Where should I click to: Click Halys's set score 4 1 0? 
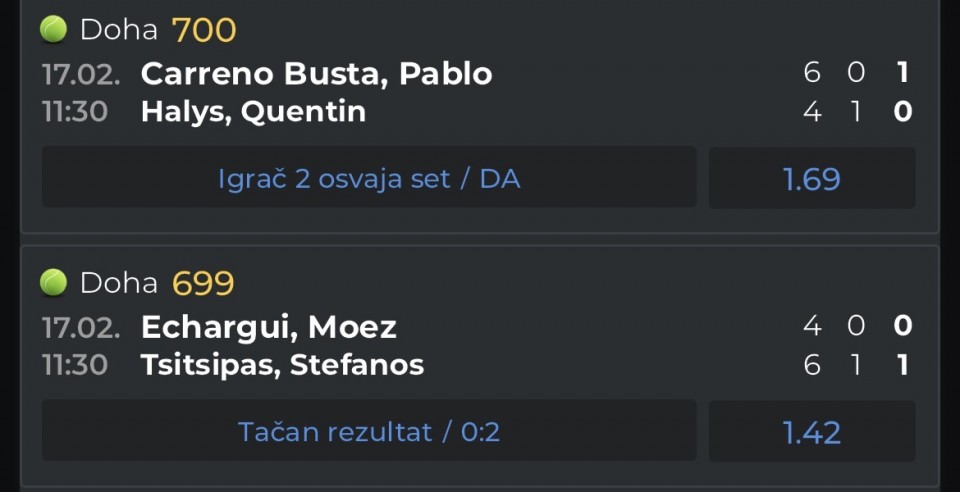click(857, 111)
